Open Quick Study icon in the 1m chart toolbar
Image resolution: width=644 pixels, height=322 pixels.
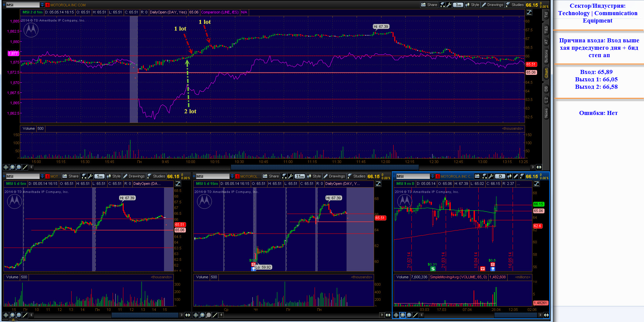(x=443, y=5)
